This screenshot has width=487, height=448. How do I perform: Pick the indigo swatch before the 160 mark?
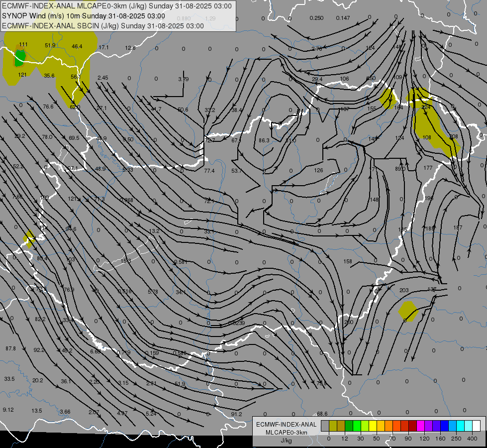[437, 426]
